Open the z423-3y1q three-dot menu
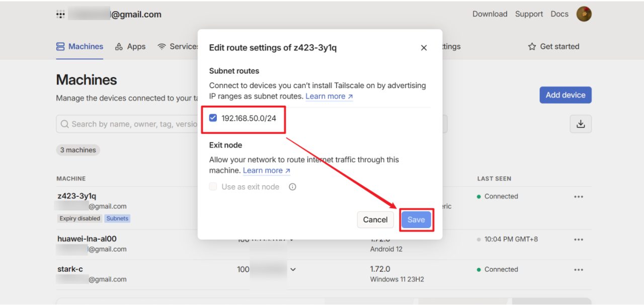 [579, 197]
